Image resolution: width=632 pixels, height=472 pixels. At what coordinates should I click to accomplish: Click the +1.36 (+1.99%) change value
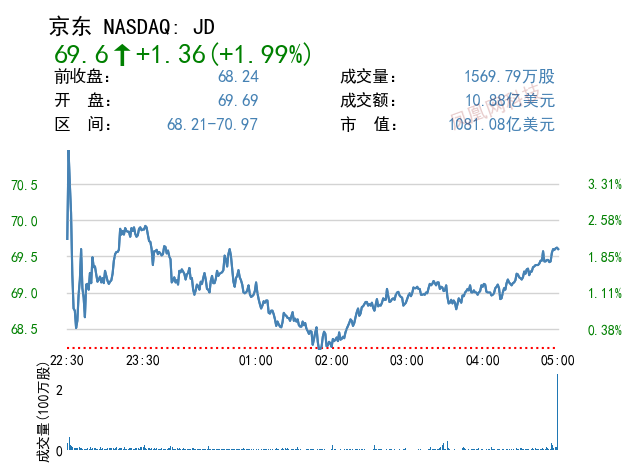(223, 54)
